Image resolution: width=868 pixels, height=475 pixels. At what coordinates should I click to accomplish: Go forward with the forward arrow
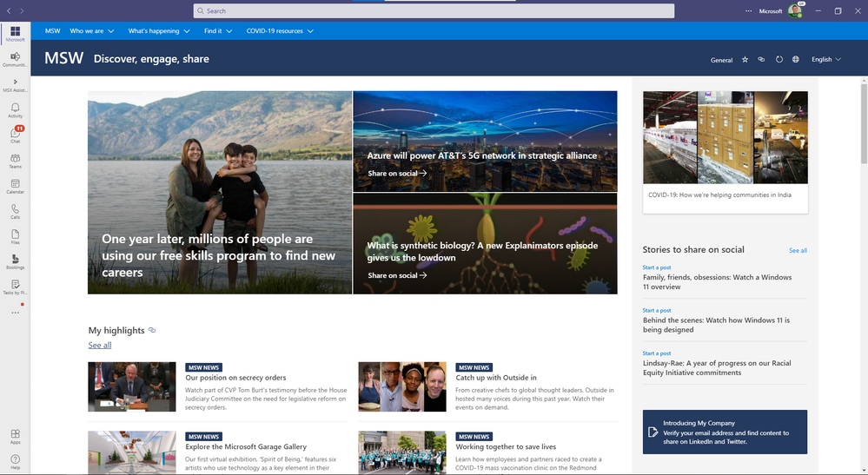click(22, 10)
